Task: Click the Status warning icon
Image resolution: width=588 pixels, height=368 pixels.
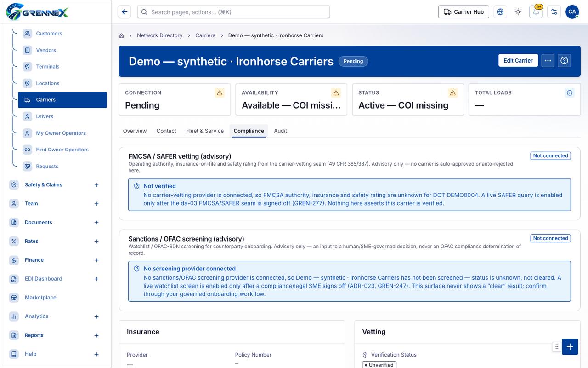Action: coord(453,93)
